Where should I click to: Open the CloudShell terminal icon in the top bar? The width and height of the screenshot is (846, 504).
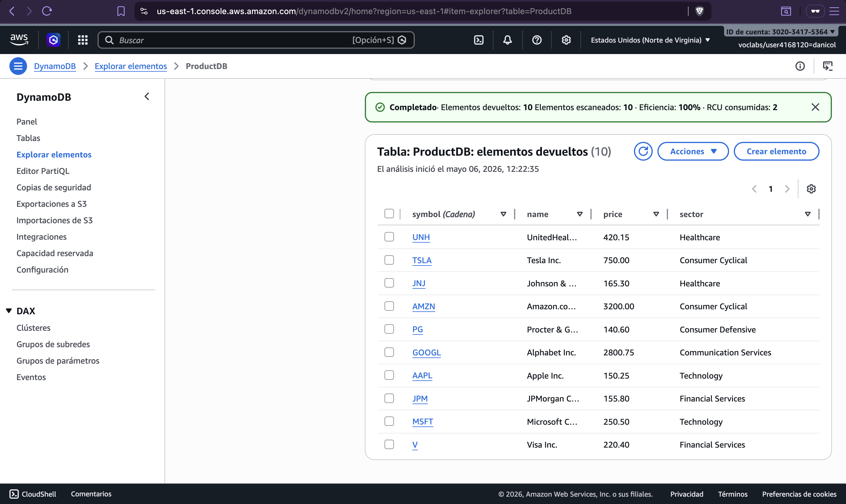(x=479, y=40)
